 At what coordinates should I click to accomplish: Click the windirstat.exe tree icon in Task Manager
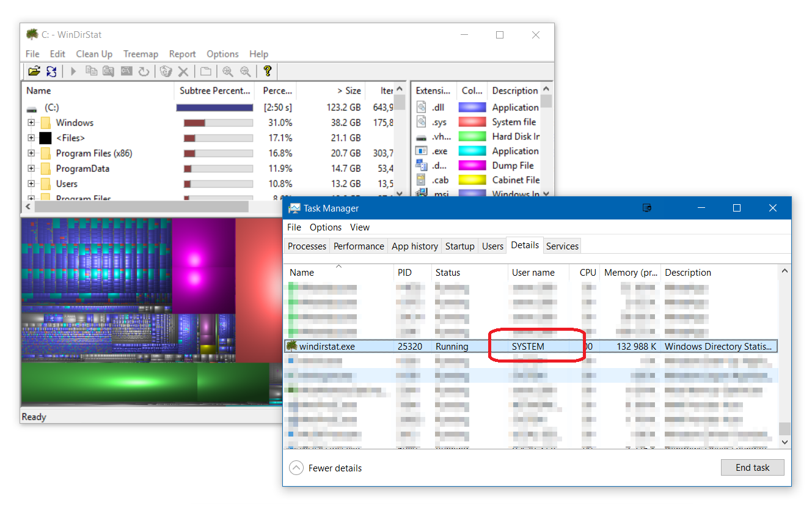292,346
